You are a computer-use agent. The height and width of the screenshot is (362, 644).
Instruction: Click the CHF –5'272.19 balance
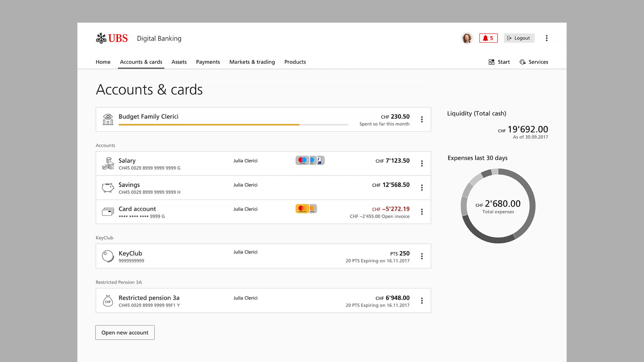[391, 209]
